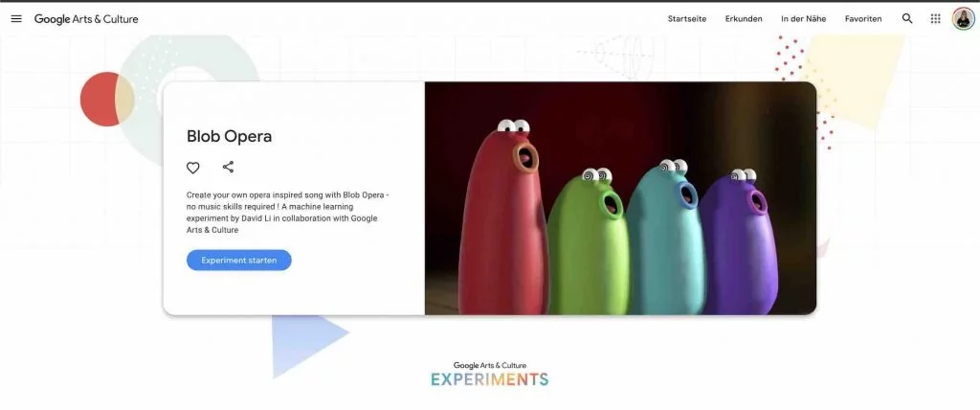Open Favoriten
The image size is (980, 410).
(x=863, y=19)
